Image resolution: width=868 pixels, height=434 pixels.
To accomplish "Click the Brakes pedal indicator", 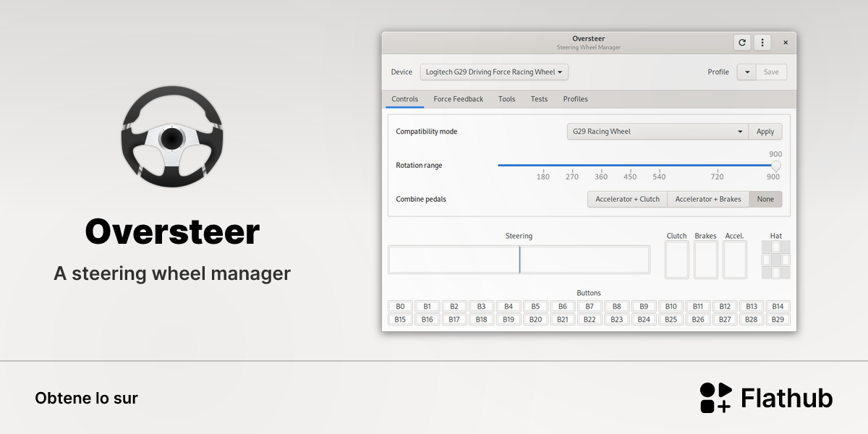I will click(x=706, y=260).
